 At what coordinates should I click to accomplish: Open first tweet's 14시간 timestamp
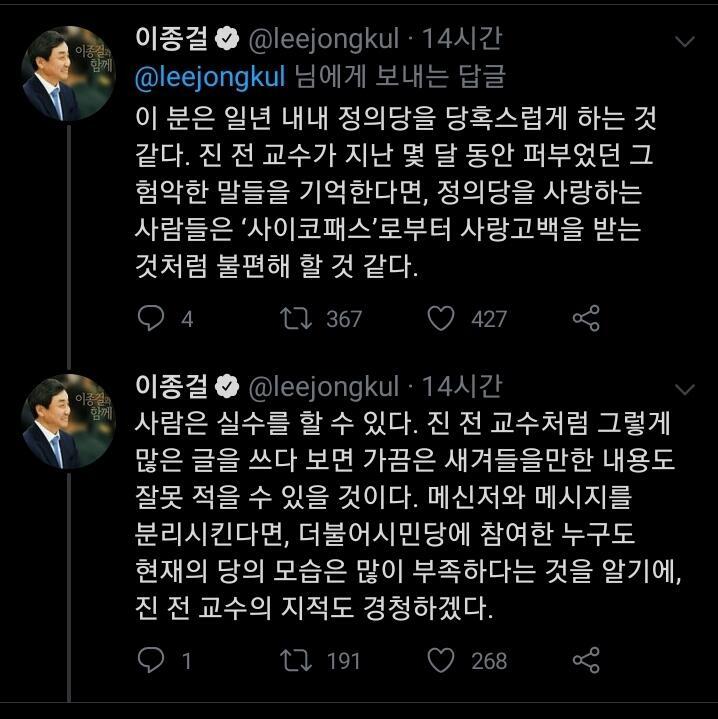coord(462,40)
